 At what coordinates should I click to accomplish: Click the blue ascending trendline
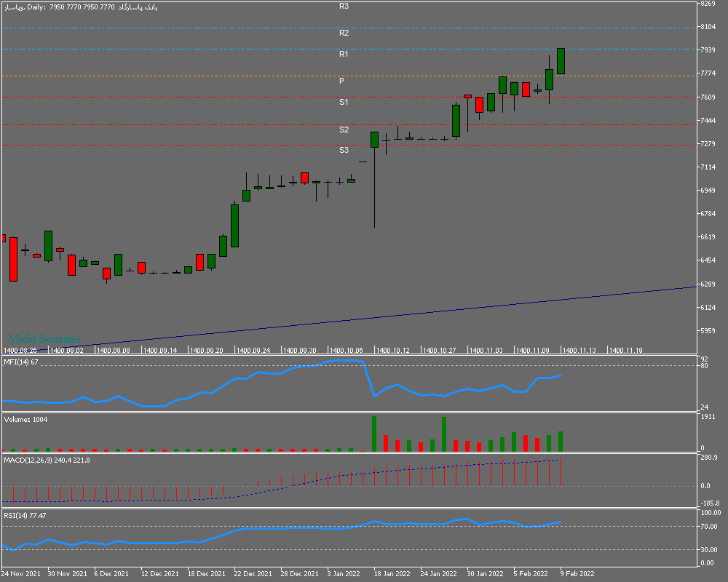[x=437, y=314]
